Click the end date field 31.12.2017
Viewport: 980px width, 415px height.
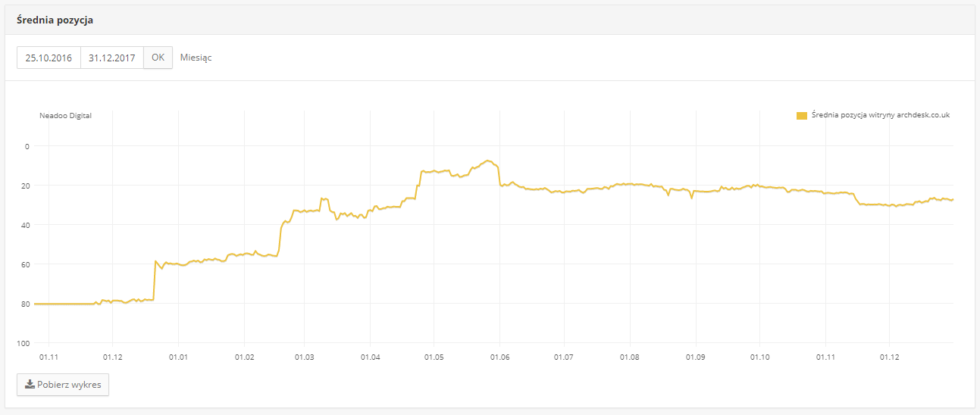(111, 58)
